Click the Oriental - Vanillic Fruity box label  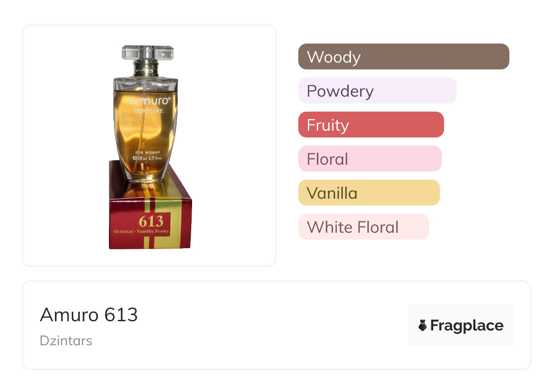(x=141, y=231)
